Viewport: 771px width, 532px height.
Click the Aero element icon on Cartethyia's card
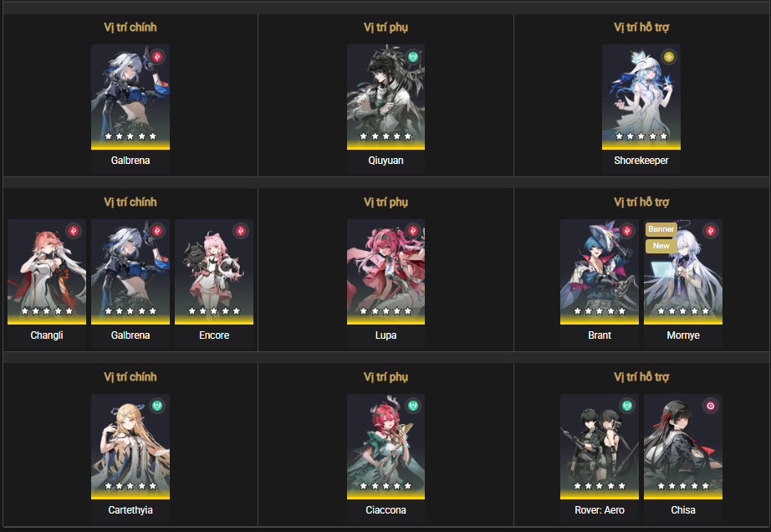tap(157, 406)
